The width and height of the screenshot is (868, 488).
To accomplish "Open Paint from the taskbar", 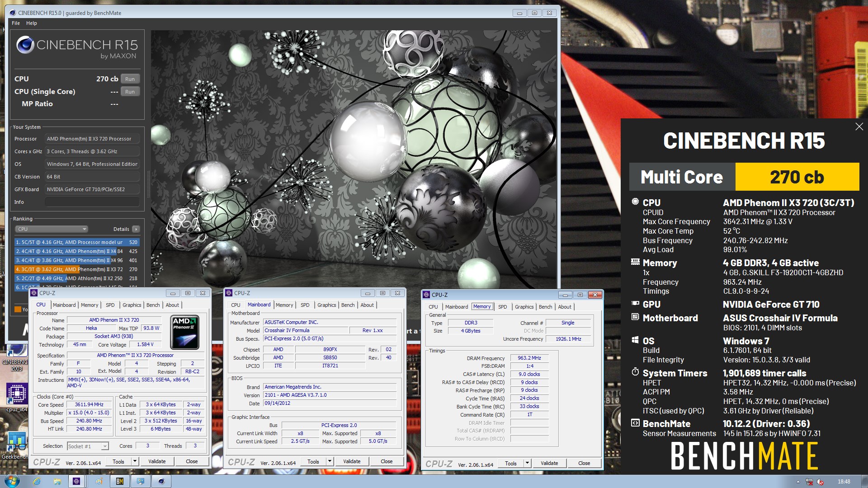I will (99, 481).
